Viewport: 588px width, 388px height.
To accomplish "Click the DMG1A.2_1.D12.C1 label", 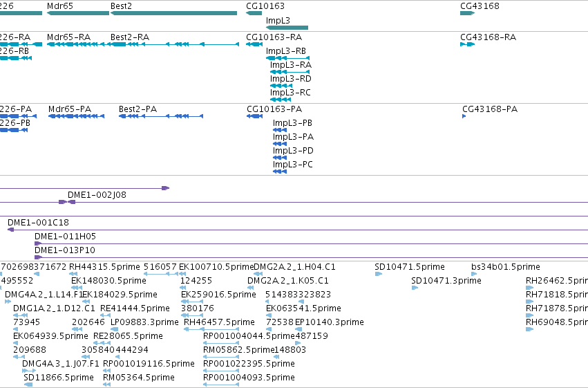I will pos(54,308).
